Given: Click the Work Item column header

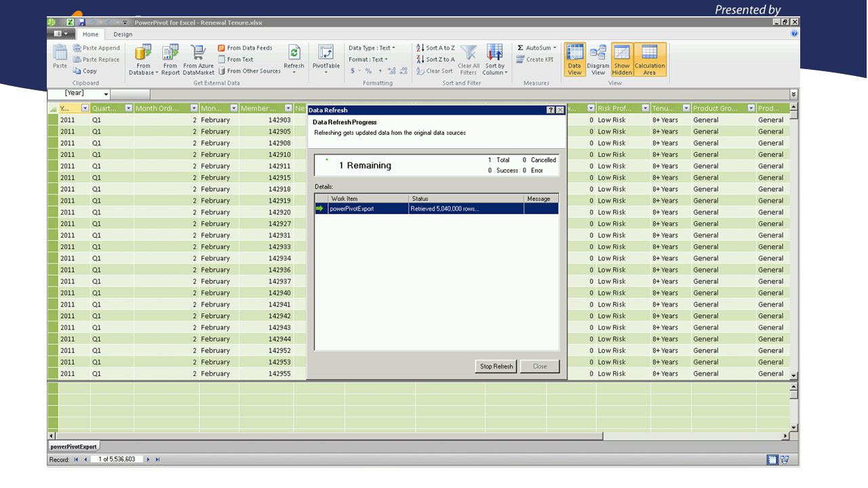Looking at the screenshot, I should click(368, 199).
